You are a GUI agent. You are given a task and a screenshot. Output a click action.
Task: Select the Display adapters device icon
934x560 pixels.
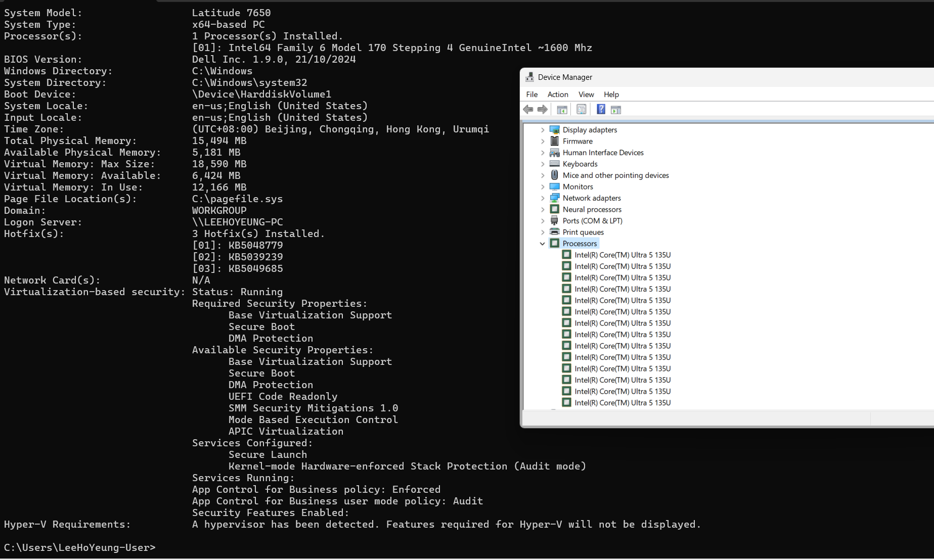click(x=554, y=129)
